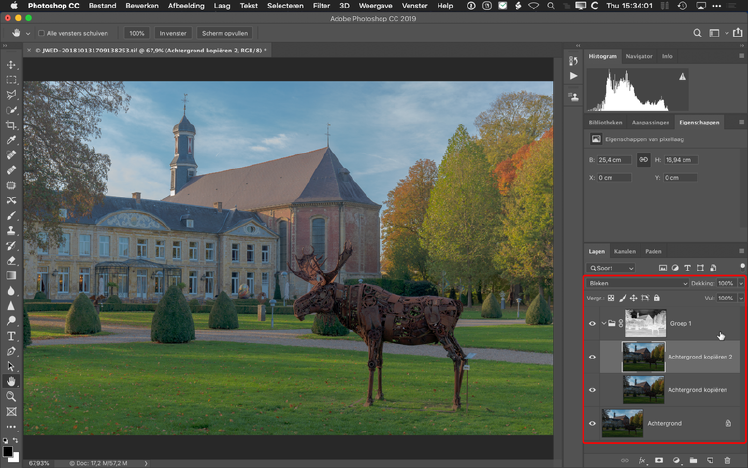Open the Bleken blend mode dropdown
This screenshot has height=468, width=748.
637,283
